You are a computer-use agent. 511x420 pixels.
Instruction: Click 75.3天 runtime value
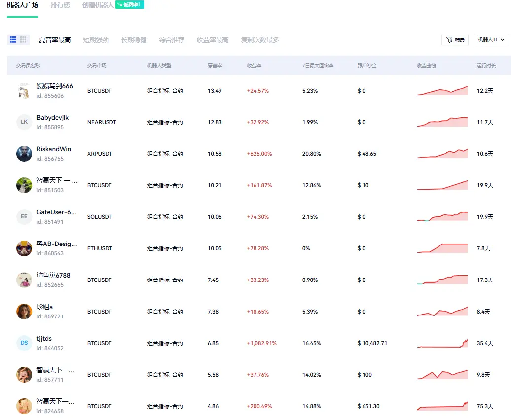tap(485, 406)
